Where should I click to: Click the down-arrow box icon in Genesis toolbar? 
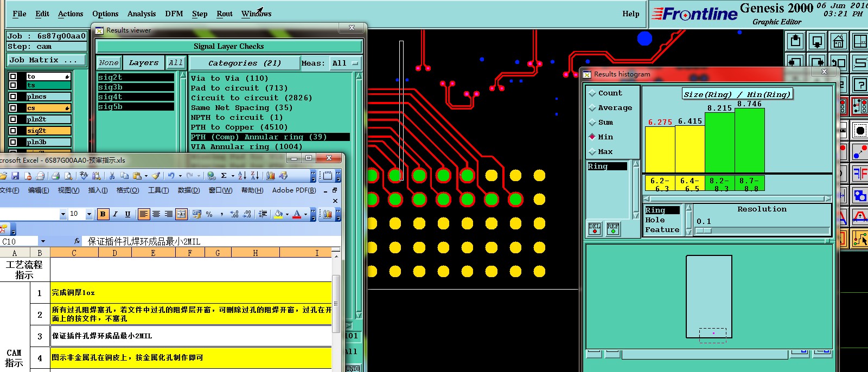pyautogui.click(x=817, y=41)
